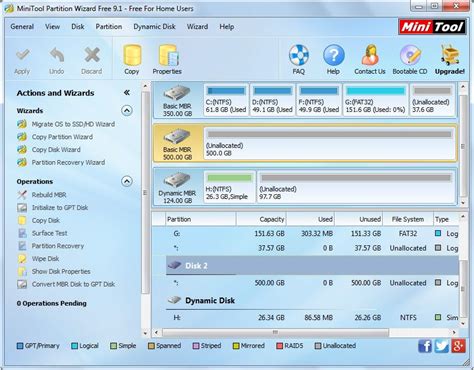Screen dimensions: 474x370
Task: Open the Help menu
Action: click(227, 27)
